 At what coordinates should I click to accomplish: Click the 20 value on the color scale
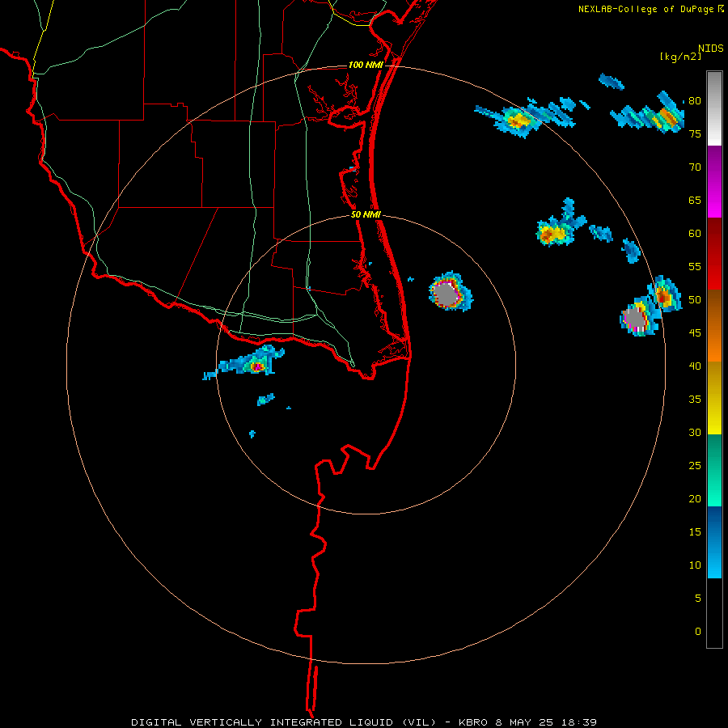[x=695, y=498]
